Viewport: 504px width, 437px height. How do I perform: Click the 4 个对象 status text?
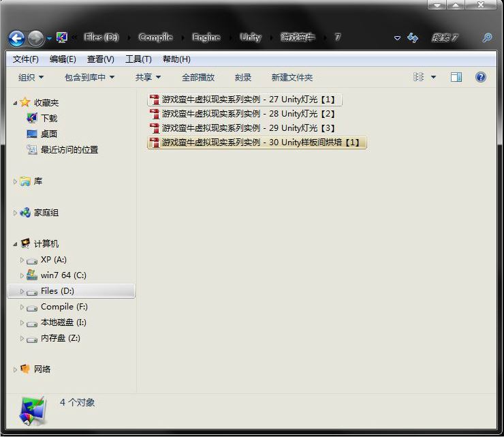coord(78,402)
